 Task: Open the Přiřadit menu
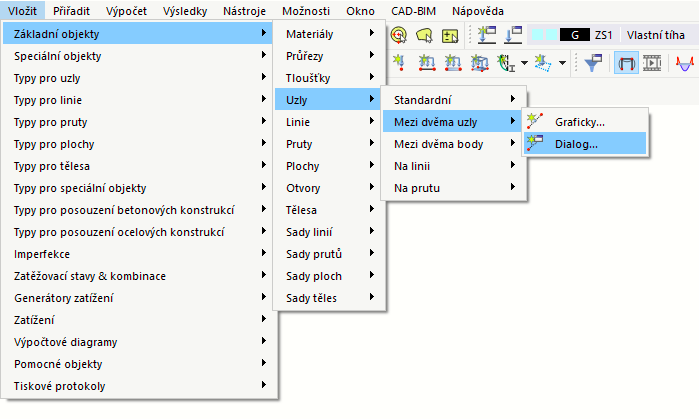click(71, 11)
